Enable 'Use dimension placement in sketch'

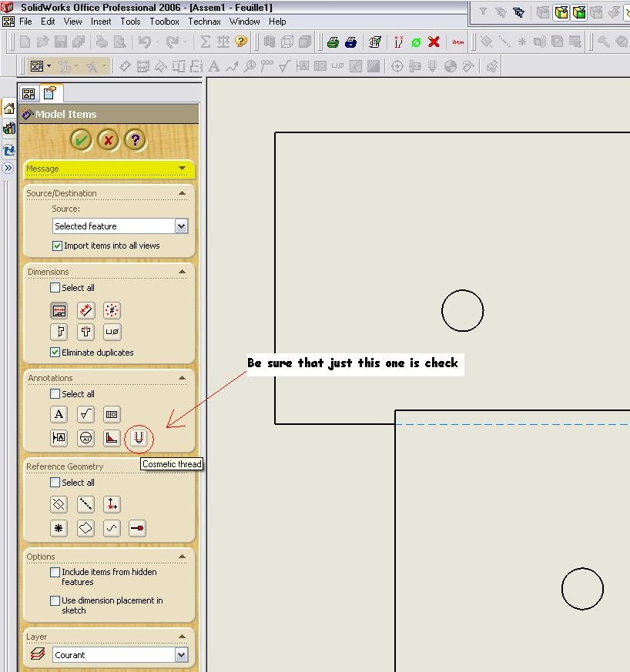[x=55, y=600]
